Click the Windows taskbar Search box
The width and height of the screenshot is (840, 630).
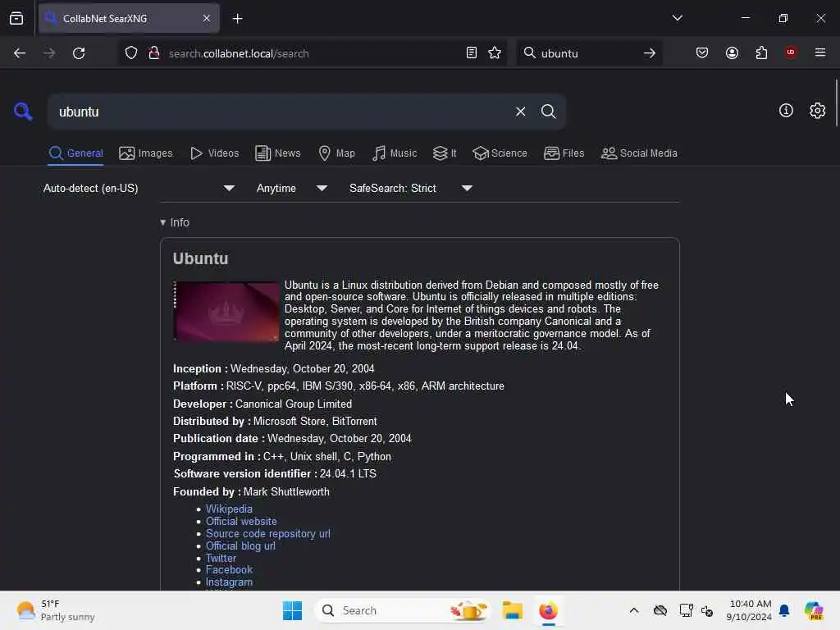click(403, 610)
